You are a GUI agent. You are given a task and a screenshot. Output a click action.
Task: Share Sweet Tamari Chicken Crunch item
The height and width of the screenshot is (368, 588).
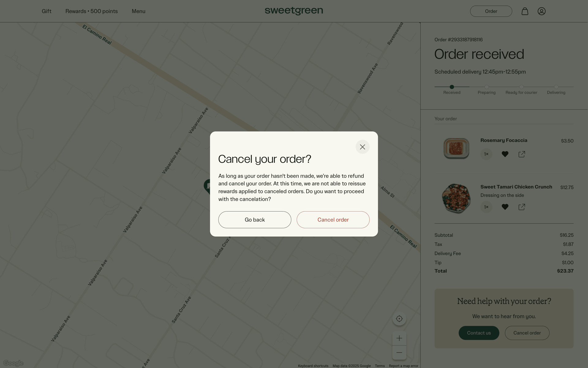click(522, 207)
